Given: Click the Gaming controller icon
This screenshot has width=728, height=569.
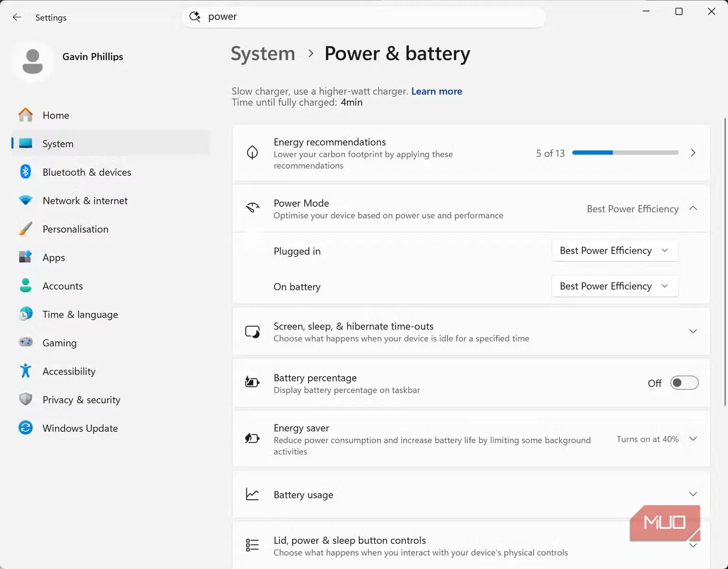Looking at the screenshot, I should [26, 342].
